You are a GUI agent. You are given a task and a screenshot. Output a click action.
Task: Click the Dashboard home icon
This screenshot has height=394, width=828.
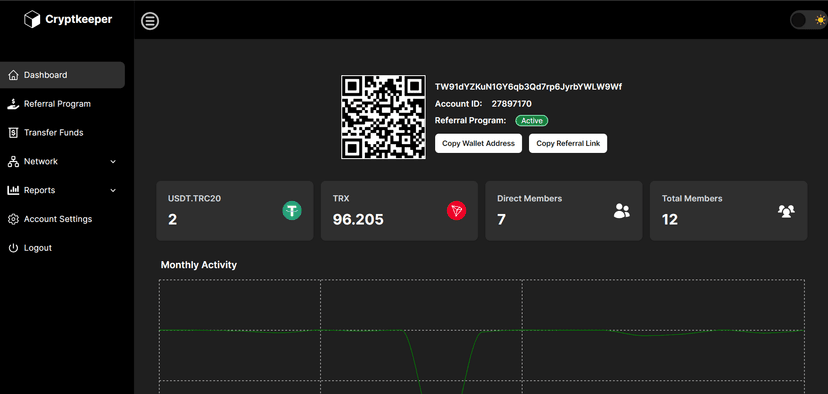(x=13, y=75)
